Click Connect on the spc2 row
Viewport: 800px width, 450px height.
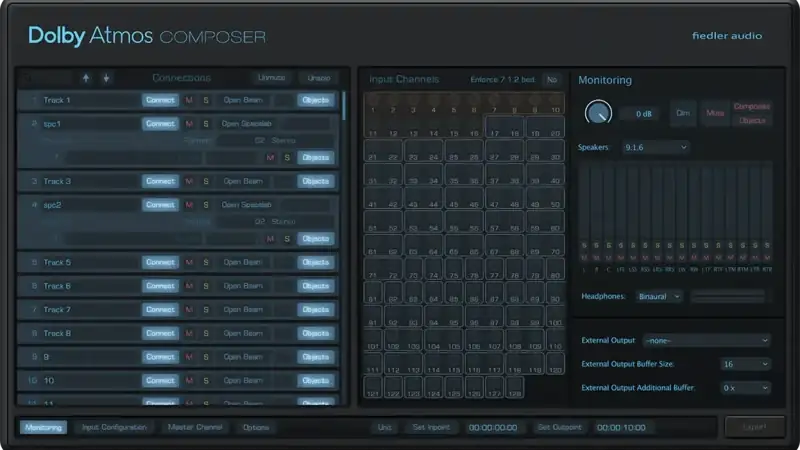tap(160, 205)
